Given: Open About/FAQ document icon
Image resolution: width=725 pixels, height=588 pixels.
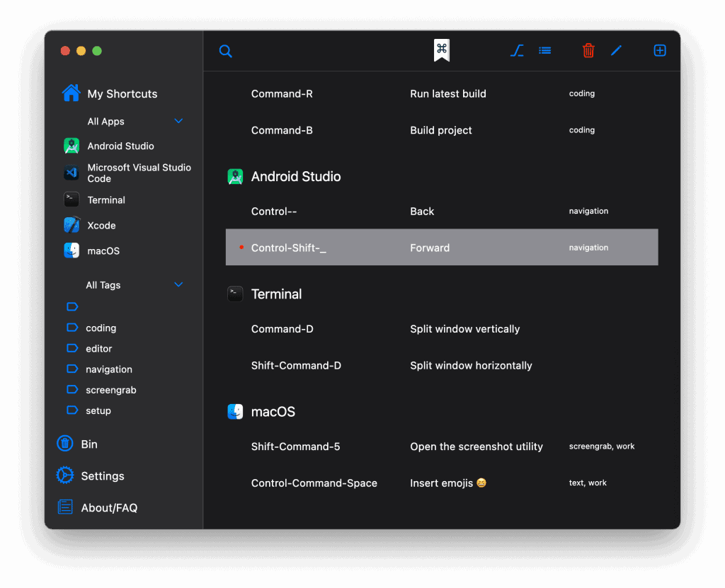Looking at the screenshot, I should point(64,507).
